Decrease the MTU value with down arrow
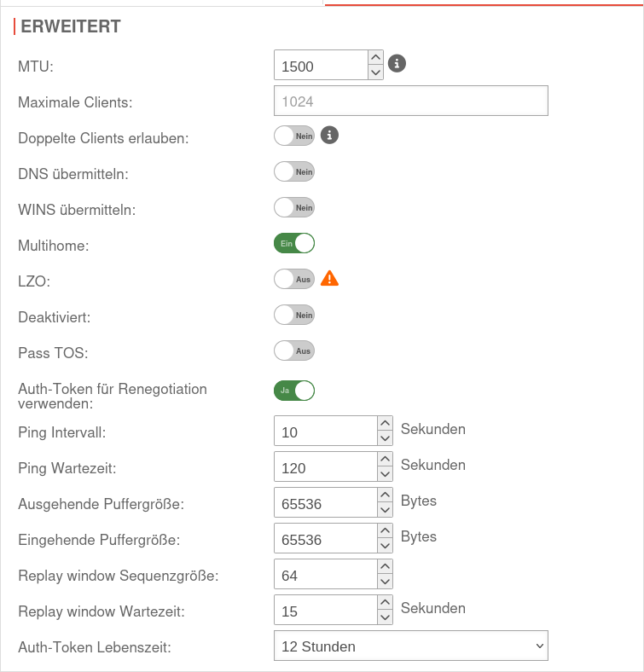 click(375, 72)
